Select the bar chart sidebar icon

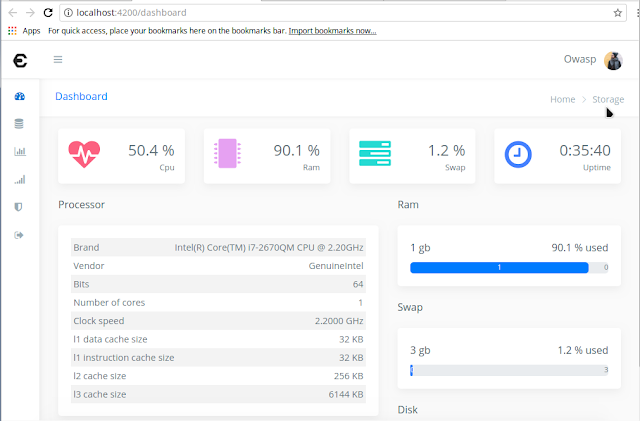pyautogui.click(x=20, y=151)
